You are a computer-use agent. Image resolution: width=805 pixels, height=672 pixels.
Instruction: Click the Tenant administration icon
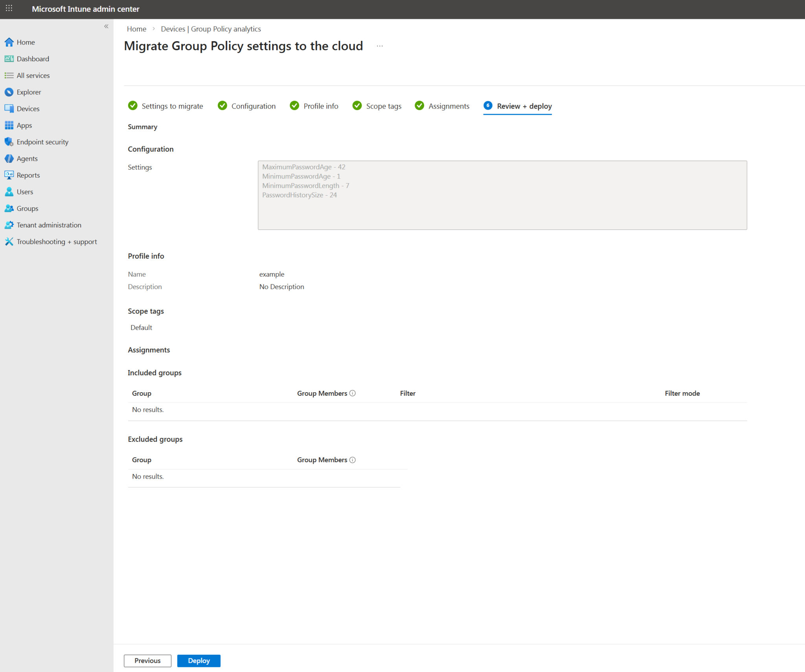(9, 225)
